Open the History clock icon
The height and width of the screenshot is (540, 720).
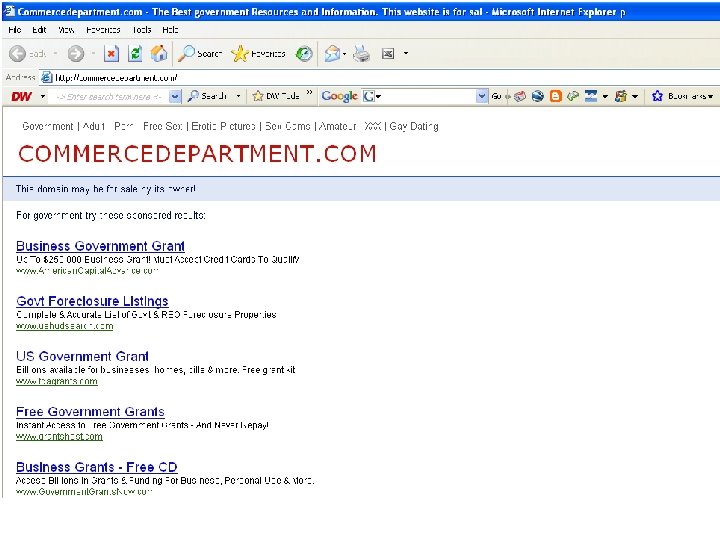click(304, 54)
